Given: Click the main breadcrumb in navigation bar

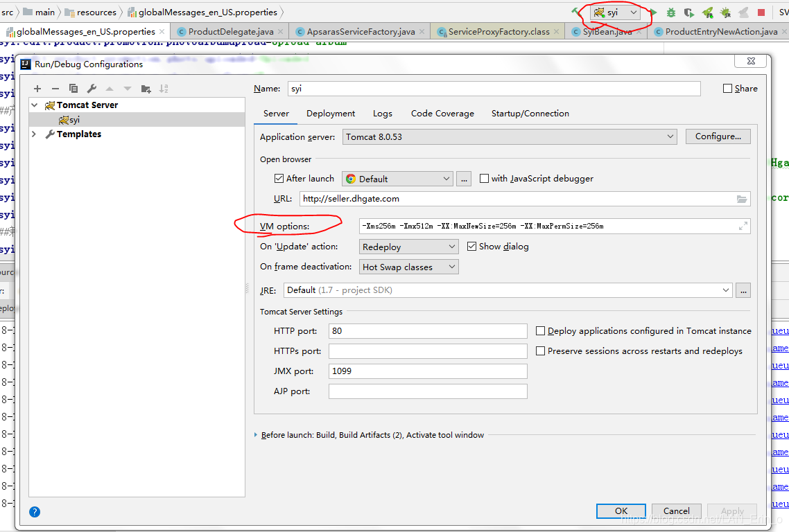Looking at the screenshot, I should [40, 12].
